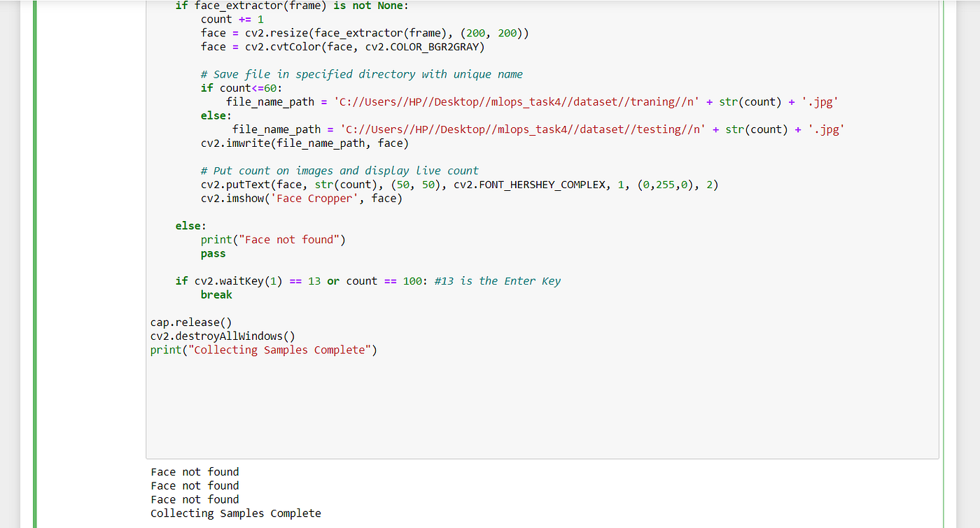Click the 'Save file in specified directory' comment

[361, 74]
